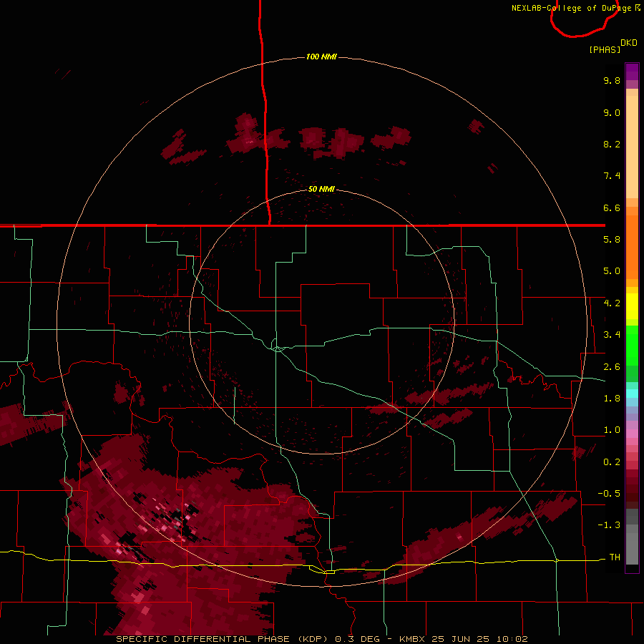The image size is (644, 644).
Task: Click the 7.4 scale value
Action: tap(612, 176)
